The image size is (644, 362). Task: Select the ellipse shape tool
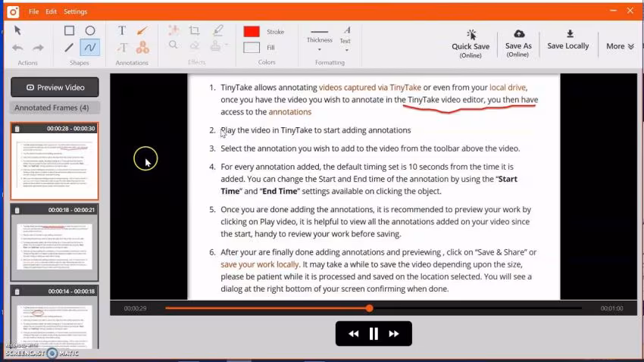tap(90, 30)
